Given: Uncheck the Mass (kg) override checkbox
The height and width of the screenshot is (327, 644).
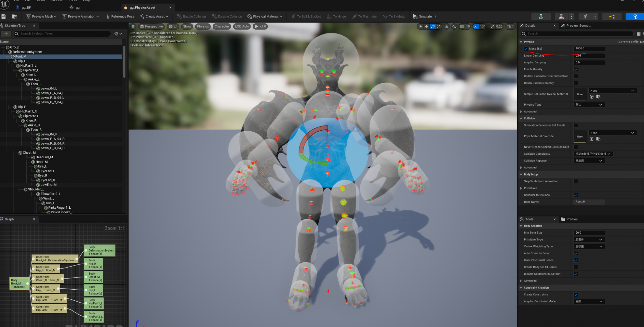Looking at the screenshot, I should (526, 48).
